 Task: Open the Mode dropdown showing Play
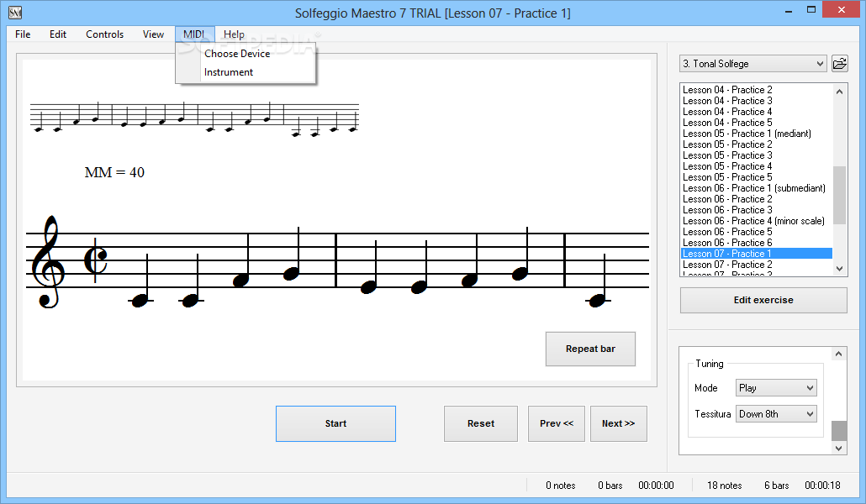click(x=776, y=388)
